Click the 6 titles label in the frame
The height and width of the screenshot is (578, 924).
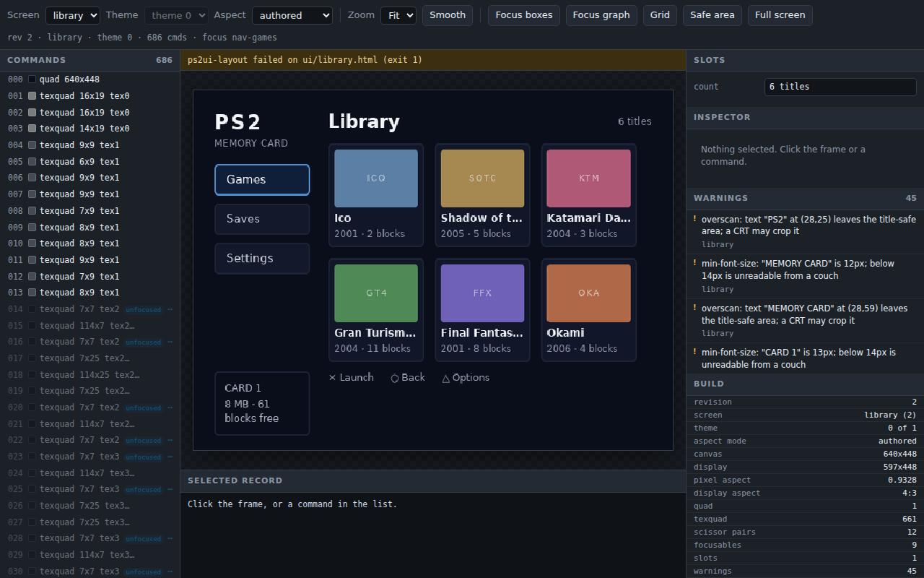[635, 121]
